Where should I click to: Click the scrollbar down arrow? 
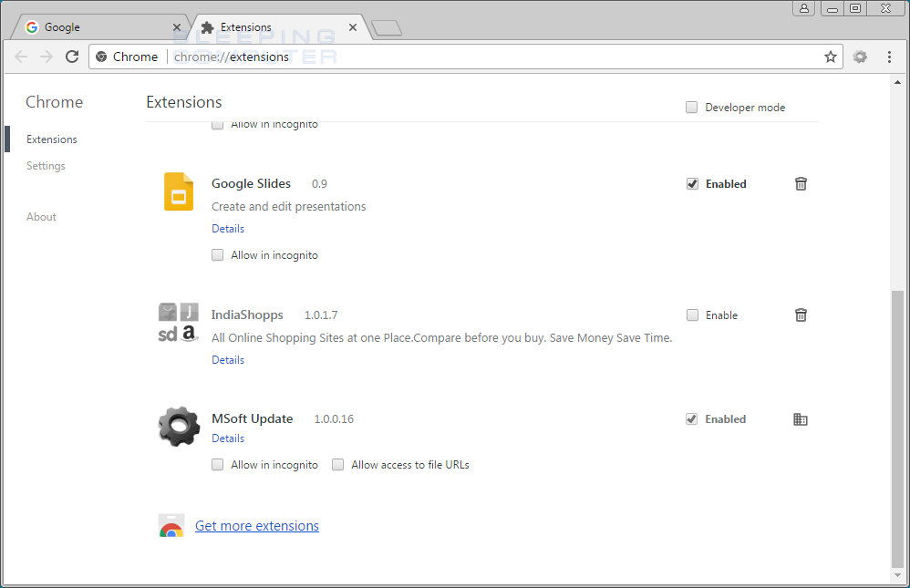pos(898,575)
